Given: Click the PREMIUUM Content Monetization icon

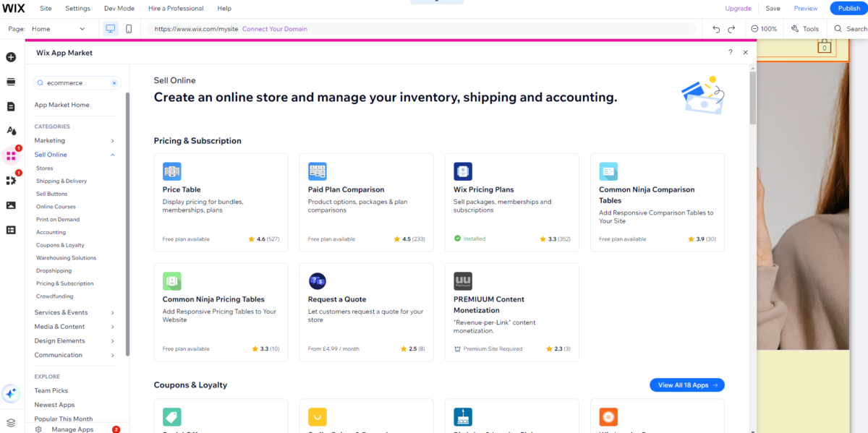Looking at the screenshot, I should (463, 281).
